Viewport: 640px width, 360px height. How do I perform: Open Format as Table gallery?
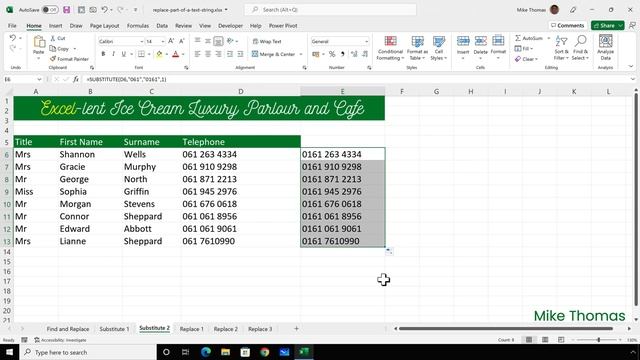[417, 48]
